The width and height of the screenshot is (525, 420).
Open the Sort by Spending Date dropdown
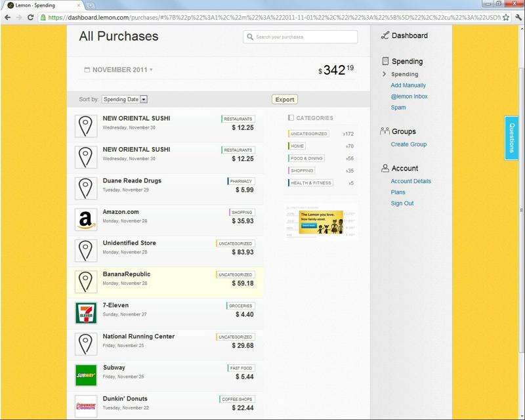(x=125, y=100)
